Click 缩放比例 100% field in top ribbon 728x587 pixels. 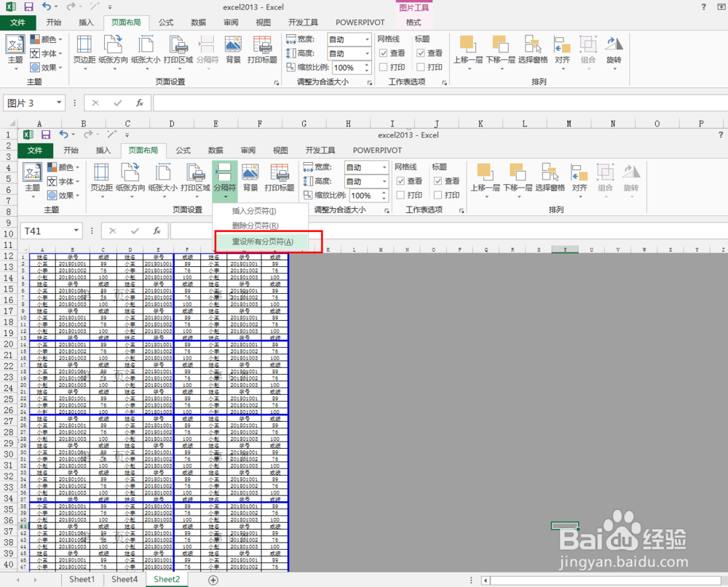point(348,68)
